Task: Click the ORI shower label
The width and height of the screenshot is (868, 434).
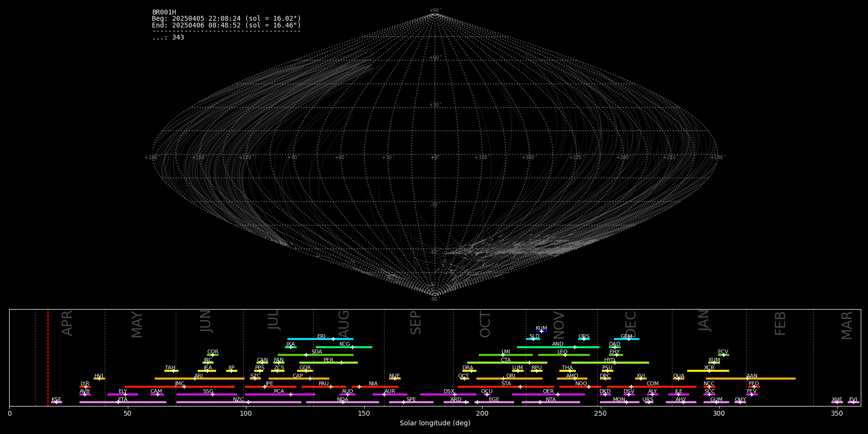Action: point(511,376)
